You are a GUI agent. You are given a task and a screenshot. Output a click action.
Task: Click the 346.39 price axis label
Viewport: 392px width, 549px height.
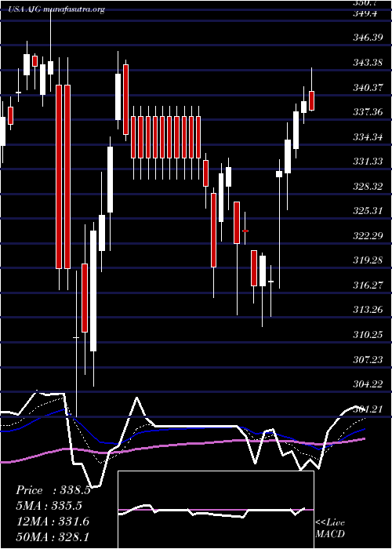click(368, 38)
